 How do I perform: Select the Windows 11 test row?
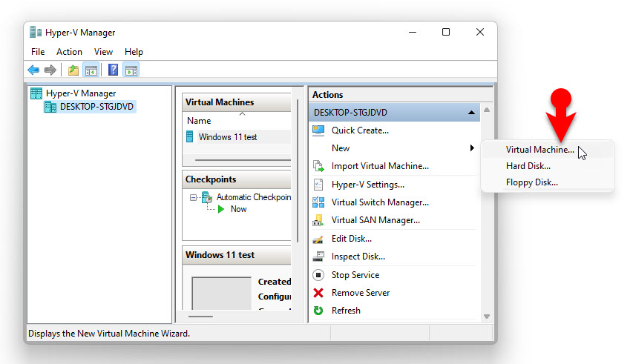click(x=237, y=137)
